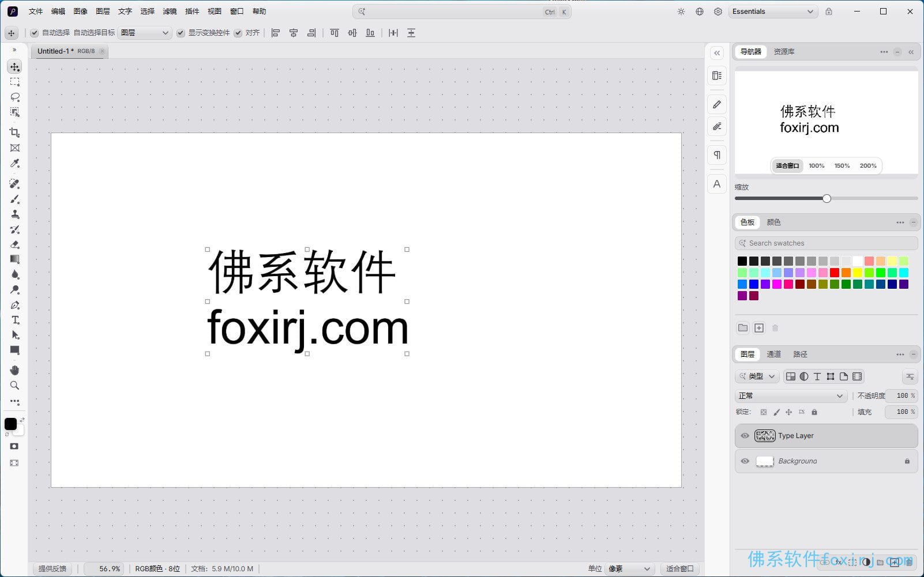Select the Eyedropper tool
Image resolution: width=924 pixels, height=577 pixels.
[15, 164]
